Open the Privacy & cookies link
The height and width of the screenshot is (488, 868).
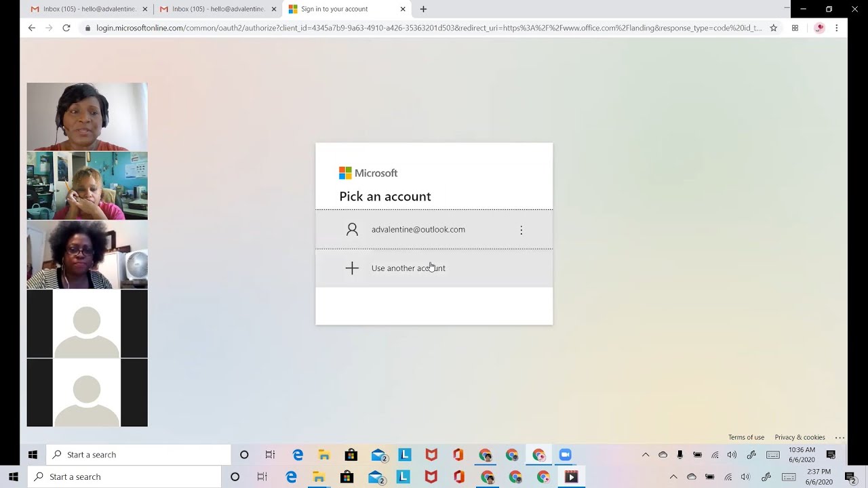coord(800,437)
